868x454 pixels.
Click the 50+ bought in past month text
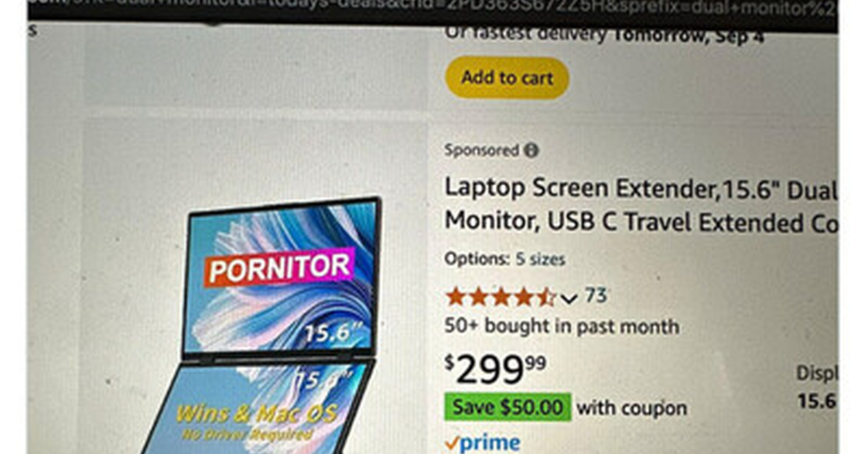[562, 326]
